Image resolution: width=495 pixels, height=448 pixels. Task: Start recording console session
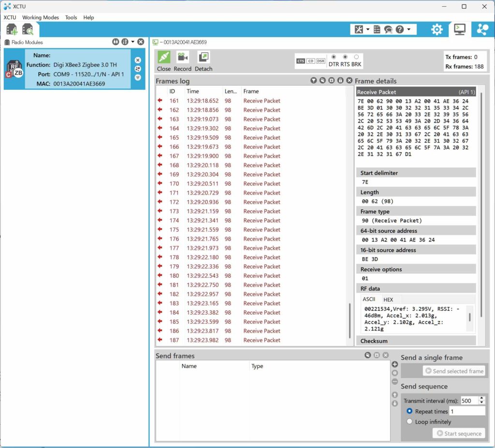point(182,61)
